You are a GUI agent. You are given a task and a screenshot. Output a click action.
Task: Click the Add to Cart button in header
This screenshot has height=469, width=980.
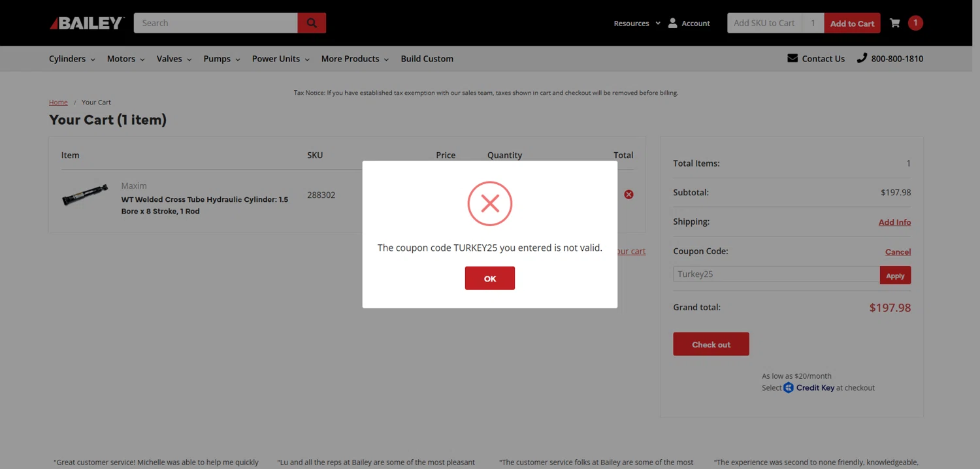pos(852,23)
